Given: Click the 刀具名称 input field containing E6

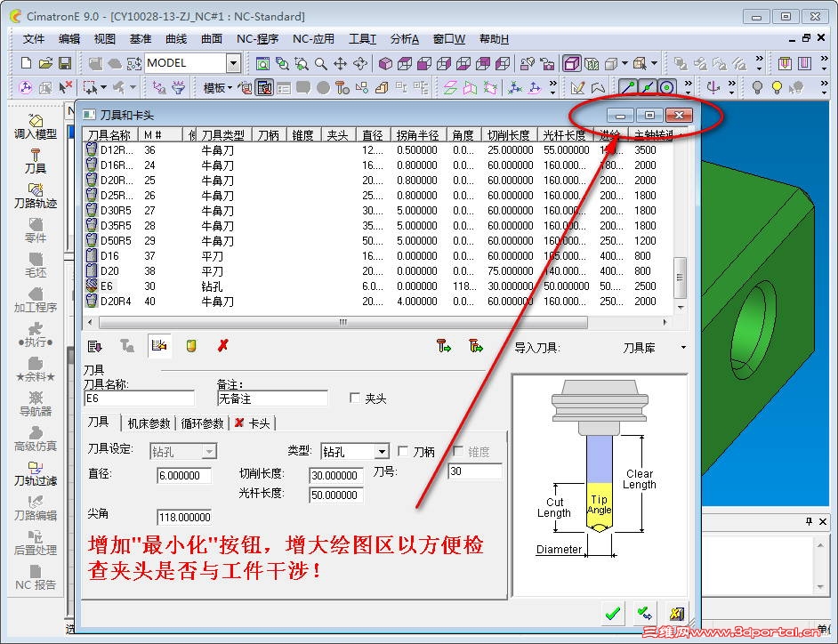Looking at the screenshot, I should (x=139, y=398).
